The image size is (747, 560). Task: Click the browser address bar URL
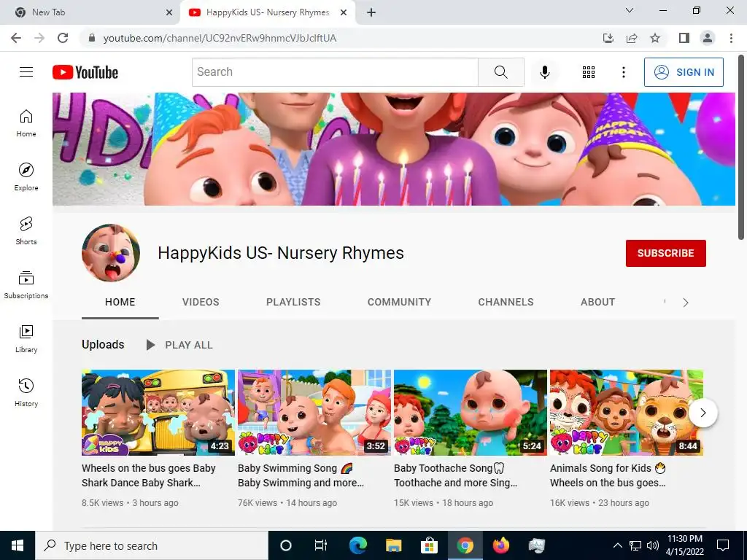pyautogui.click(x=220, y=38)
